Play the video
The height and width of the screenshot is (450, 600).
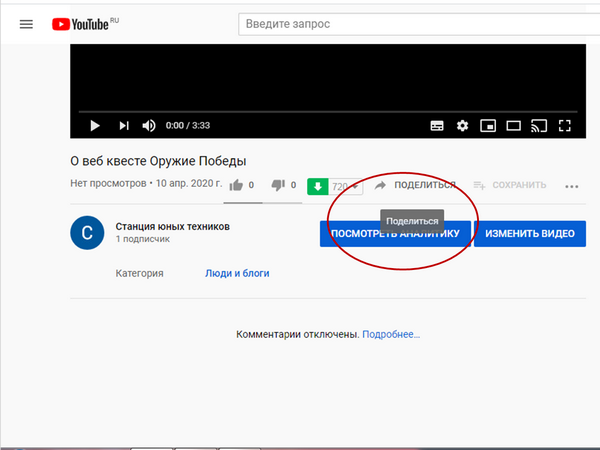(x=95, y=126)
